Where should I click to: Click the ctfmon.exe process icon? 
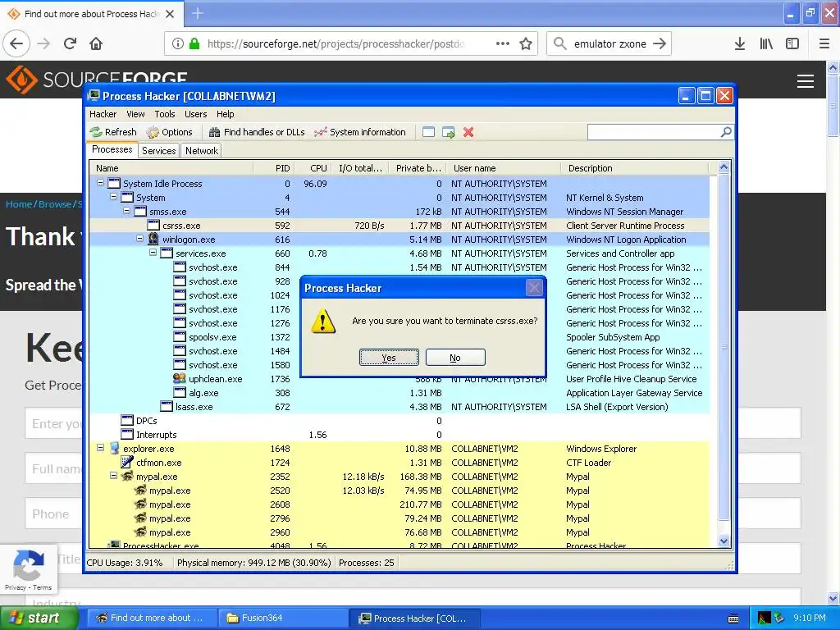tap(127, 463)
